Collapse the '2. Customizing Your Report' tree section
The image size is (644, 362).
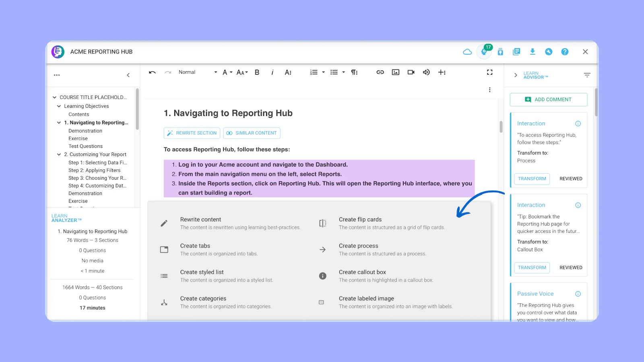(x=59, y=154)
